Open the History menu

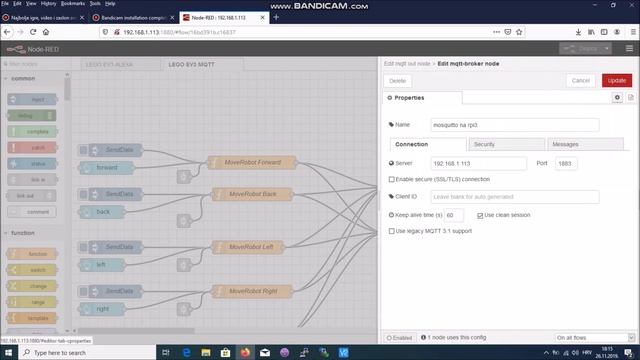tap(48, 4)
